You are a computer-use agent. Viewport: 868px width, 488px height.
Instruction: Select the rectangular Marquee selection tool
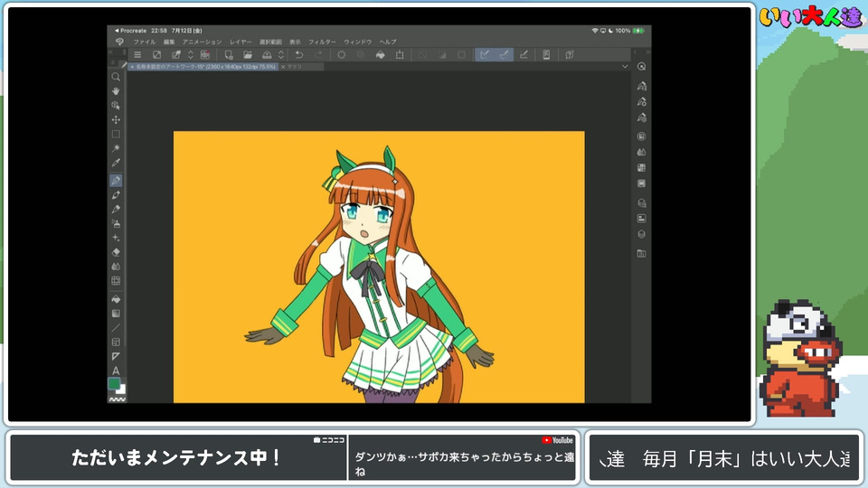[116, 134]
